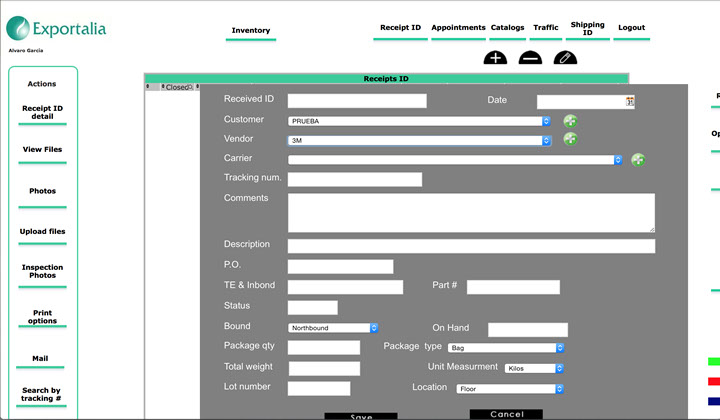
Task: Open the Appointments menu item
Action: pos(458,28)
